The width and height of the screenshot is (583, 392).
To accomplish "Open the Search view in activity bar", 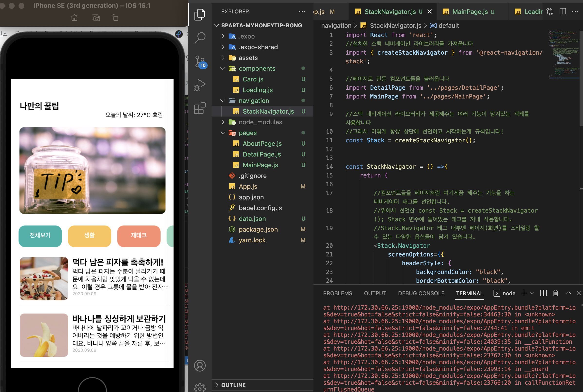I will coord(200,38).
